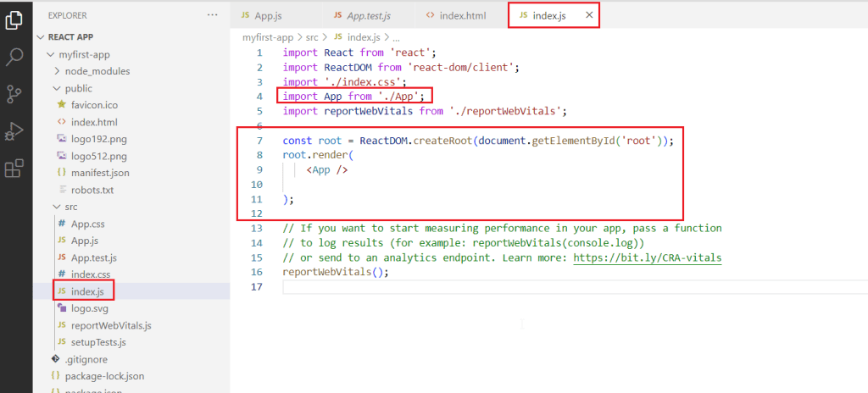This screenshot has width=868, height=393.
Task: Open the Source Control view
Action: coord(14,94)
